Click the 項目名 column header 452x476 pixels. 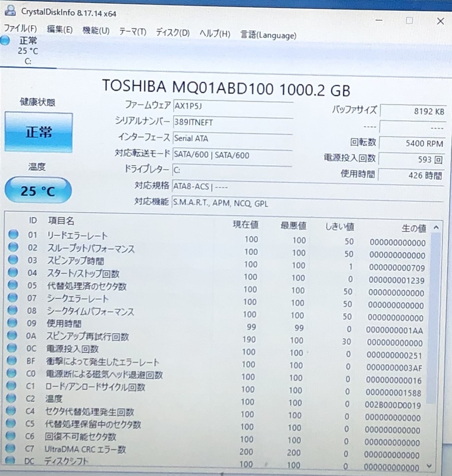coord(61,221)
